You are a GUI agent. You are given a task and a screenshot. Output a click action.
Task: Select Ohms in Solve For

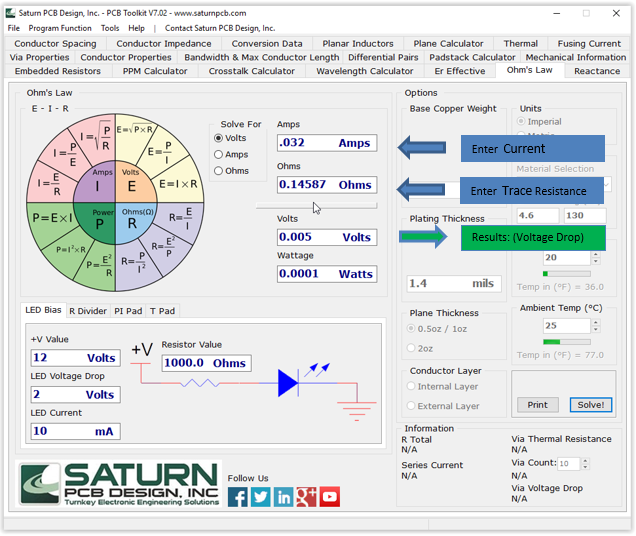(x=231, y=171)
